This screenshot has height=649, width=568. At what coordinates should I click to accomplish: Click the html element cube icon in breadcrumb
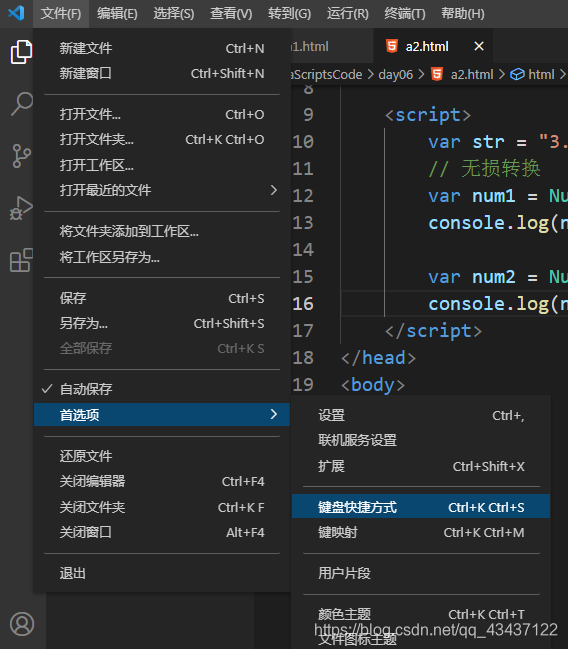tap(517, 75)
